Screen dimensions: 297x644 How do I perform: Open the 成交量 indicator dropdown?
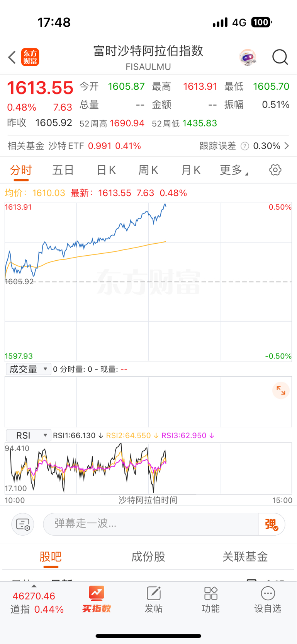point(29,369)
